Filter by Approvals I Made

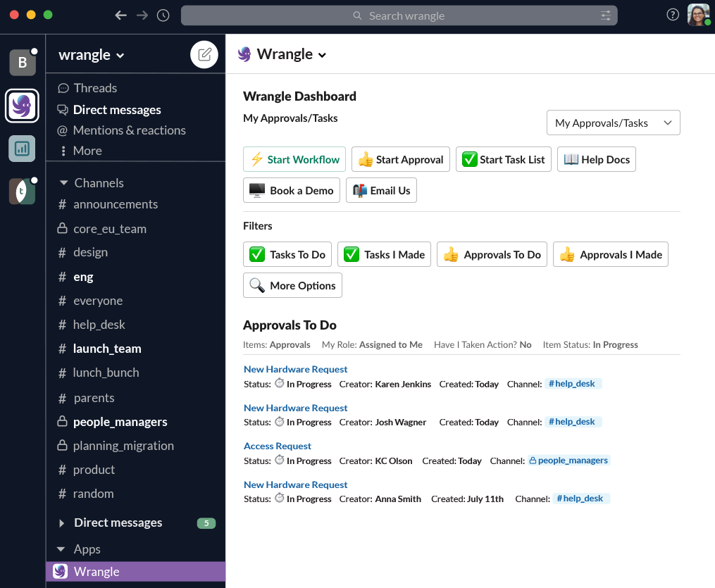click(x=611, y=254)
